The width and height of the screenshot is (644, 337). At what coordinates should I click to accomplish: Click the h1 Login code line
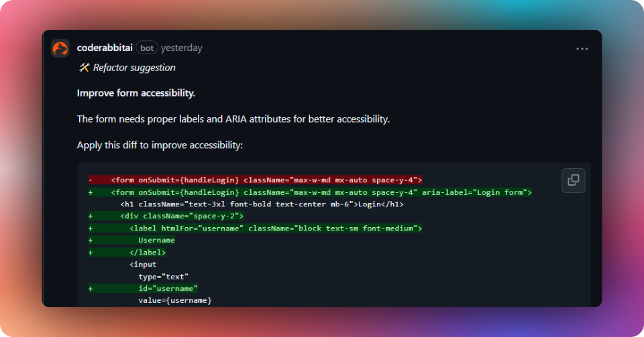262,204
